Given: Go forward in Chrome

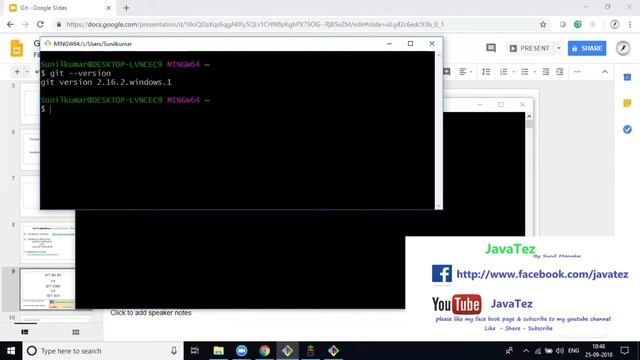Looking at the screenshot, I should point(25,24).
